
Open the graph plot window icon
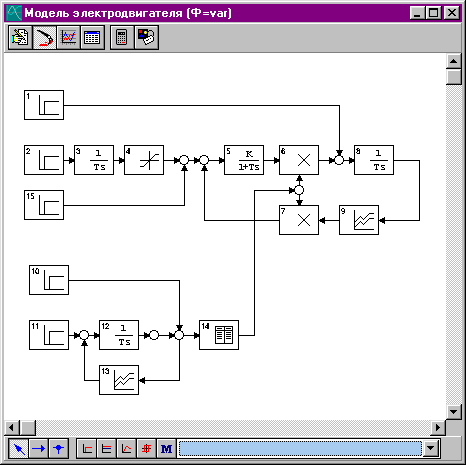[x=68, y=37]
